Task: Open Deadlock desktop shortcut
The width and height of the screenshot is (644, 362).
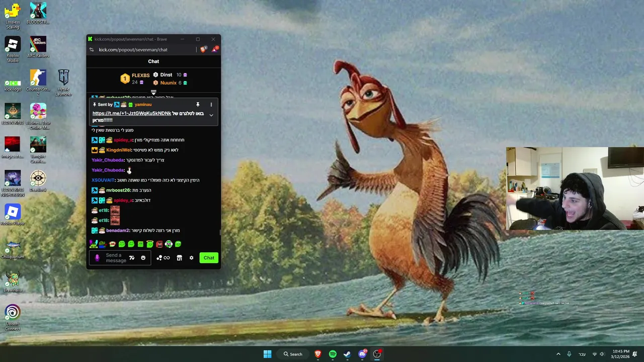Action: click(x=38, y=182)
